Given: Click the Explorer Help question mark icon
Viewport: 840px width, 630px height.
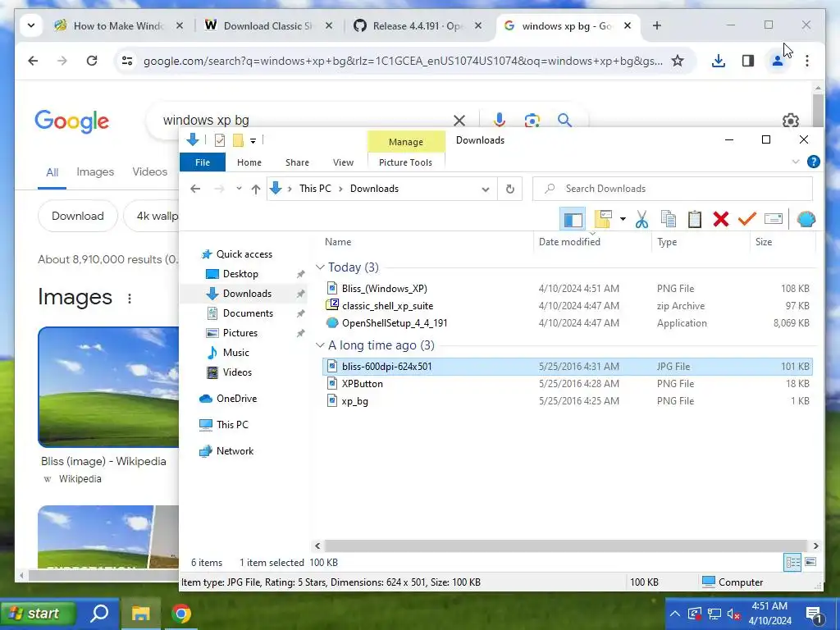Looking at the screenshot, I should pyautogui.click(x=813, y=162).
